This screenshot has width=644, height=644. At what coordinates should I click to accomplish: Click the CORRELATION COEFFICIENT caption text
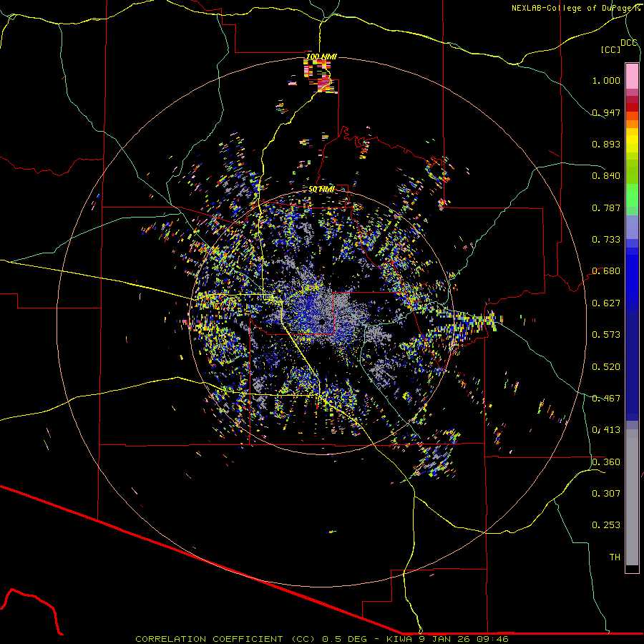pyautogui.click(x=209, y=639)
